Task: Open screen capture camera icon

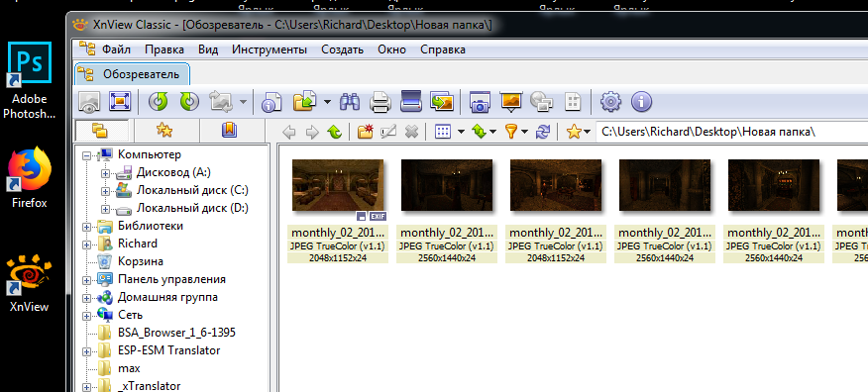Action: tap(480, 102)
